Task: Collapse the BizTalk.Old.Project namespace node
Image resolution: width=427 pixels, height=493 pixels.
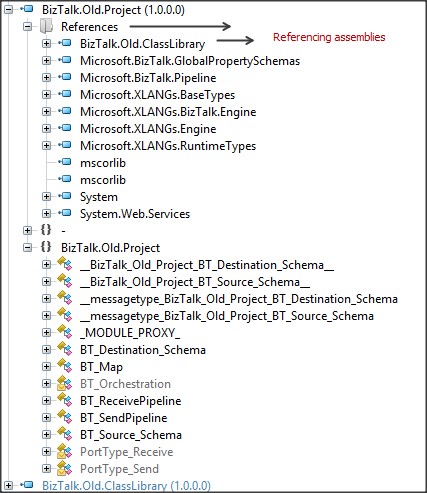Action: 28,247
